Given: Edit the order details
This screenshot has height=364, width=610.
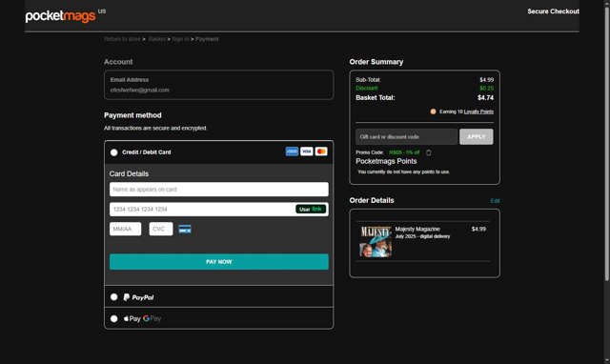Looking at the screenshot, I should tap(495, 201).
